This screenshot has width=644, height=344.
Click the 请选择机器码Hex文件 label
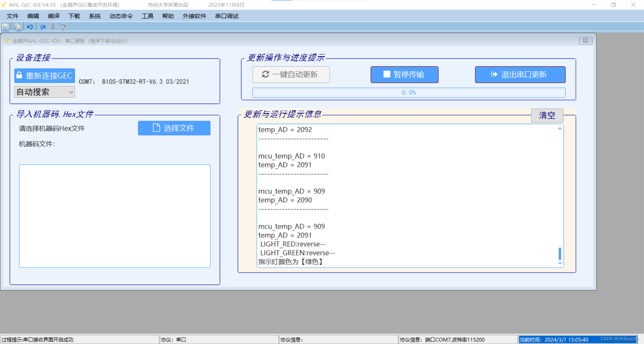click(x=52, y=128)
